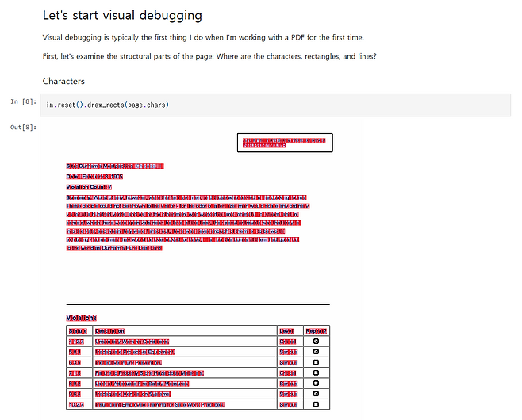The image size is (522, 420).
Task: Select the Out[8] output prompt
Action: point(23,127)
